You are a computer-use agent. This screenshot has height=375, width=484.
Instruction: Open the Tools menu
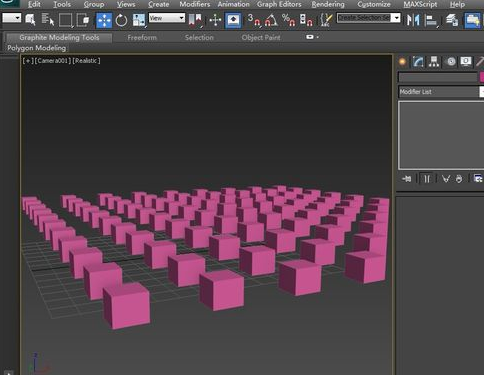pos(62,4)
